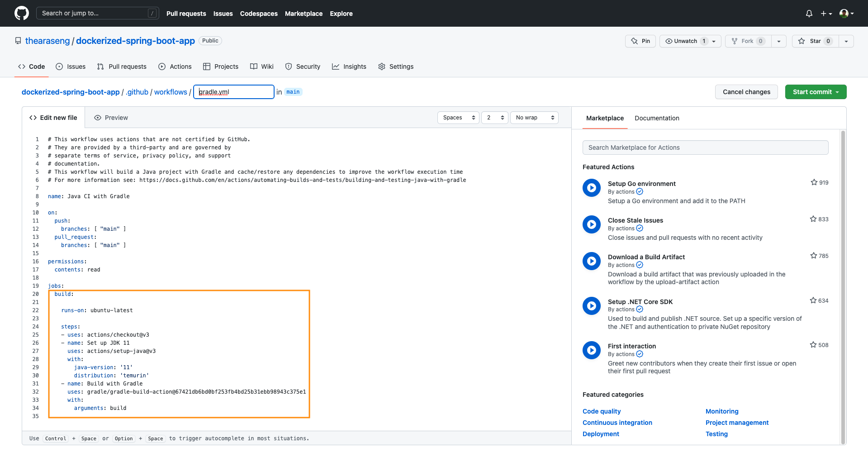Click the Fork button
The width and height of the screenshot is (868, 452).
(x=748, y=41)
